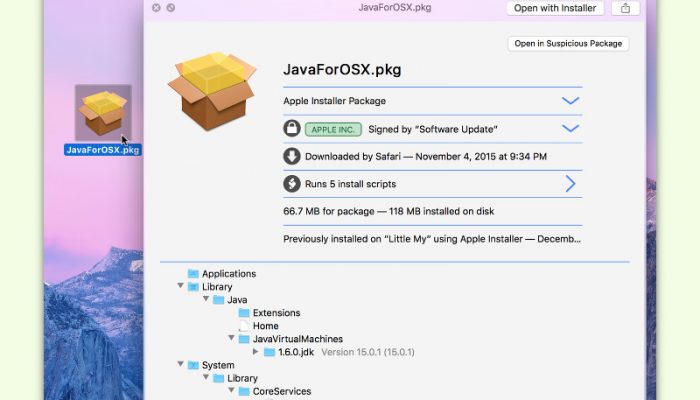Click the Previously installed on Little My text

[432, 239]
